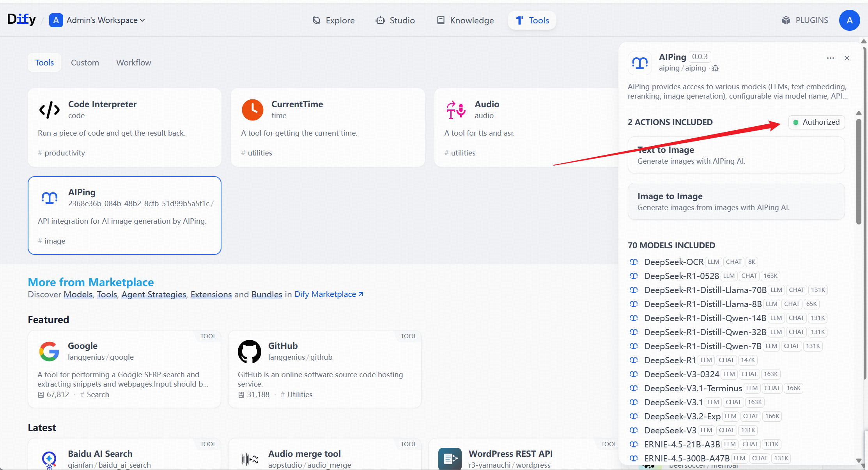Click the Google tool logo
Screen dimensions: 868x470
pos(49,352)
